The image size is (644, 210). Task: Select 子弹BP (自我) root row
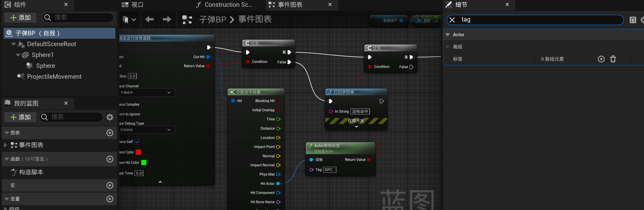click(x=59, y=33)
